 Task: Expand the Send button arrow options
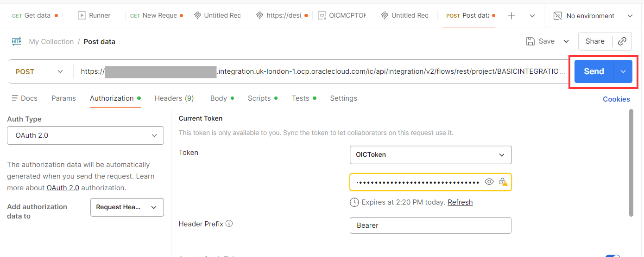click(623, 71)
